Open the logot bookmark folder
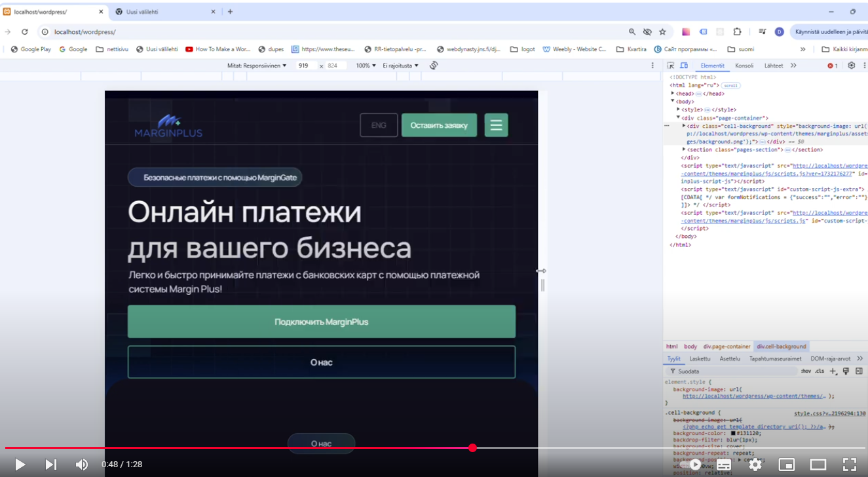This screenshot has height=477, width=868. tap(523, 49)
